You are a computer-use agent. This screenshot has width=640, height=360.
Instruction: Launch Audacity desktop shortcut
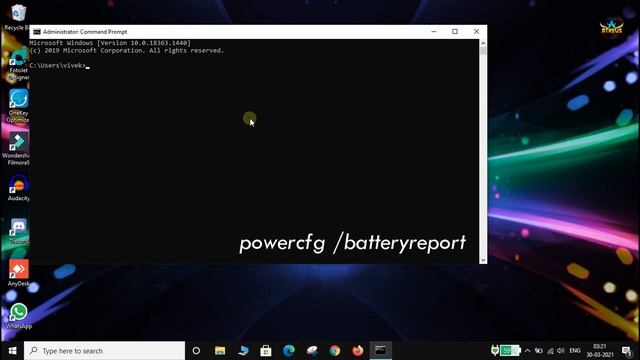pyautogui.click(x=18, y=188)
